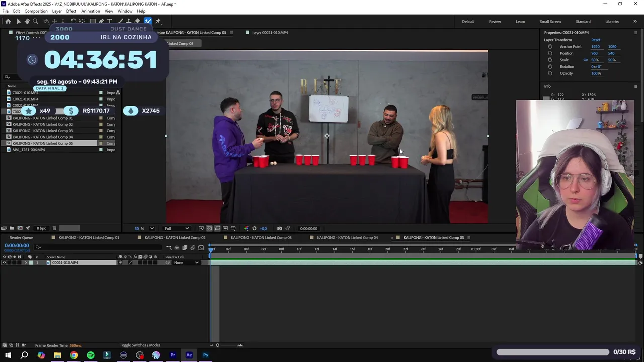Screen dimensions: 644x362
Task: Toggle Opacity stopwatch in Properties panel
Action: 550,73
